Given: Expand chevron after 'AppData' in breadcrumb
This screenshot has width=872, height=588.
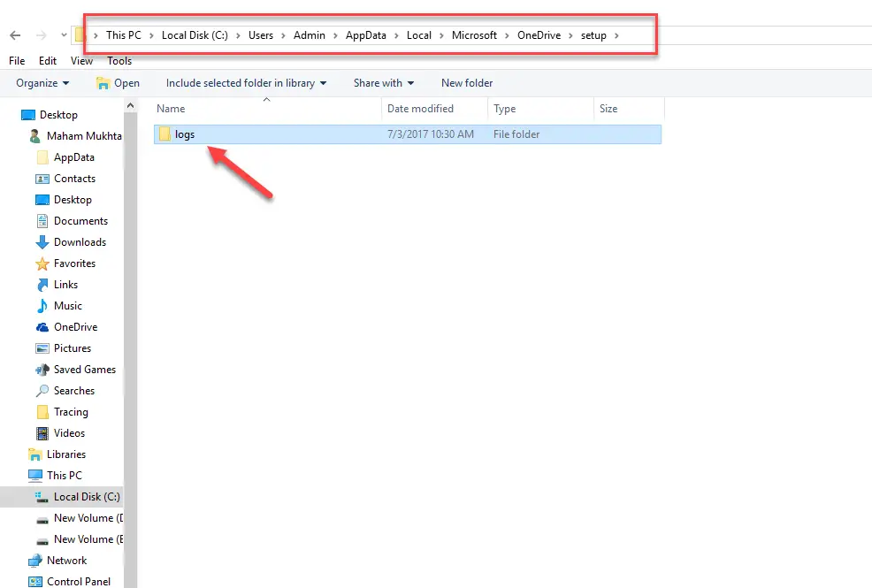Looking at the screenshot, I should pyautogui.click(x=396, y=35).
